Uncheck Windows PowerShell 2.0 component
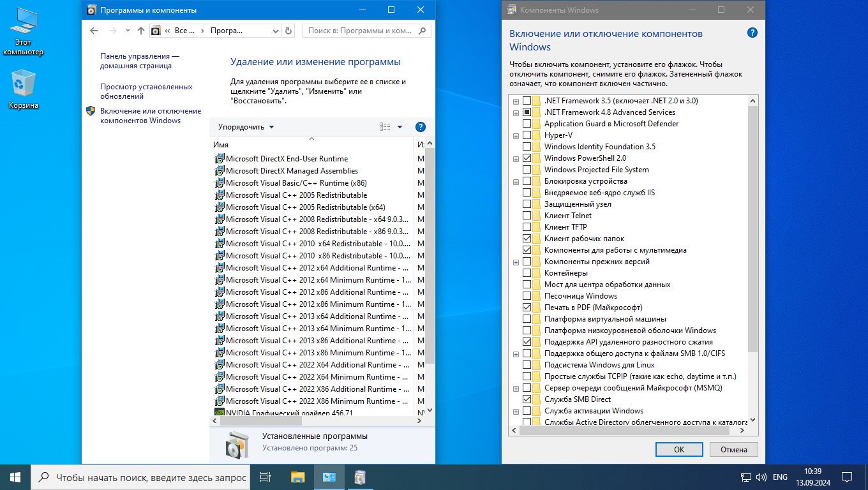 coord(527,158)
